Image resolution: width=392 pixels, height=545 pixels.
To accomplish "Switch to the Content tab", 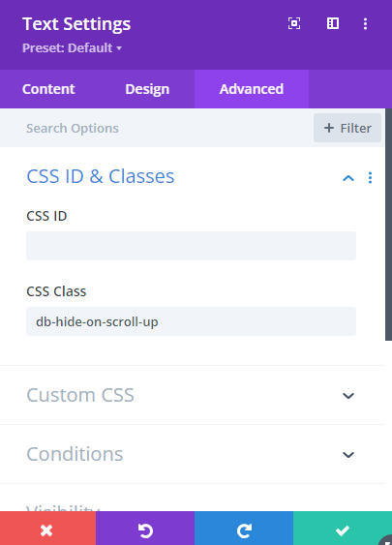I will [48, 89].
